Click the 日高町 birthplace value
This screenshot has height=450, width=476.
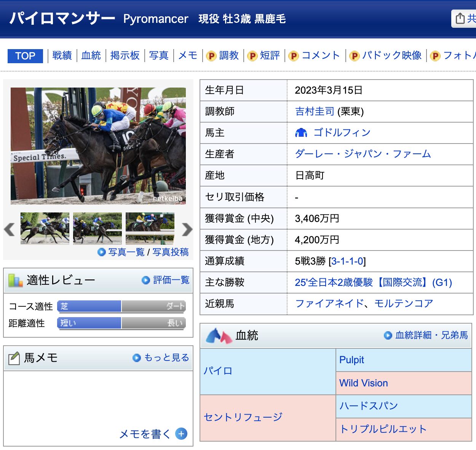tap(310, 176)
